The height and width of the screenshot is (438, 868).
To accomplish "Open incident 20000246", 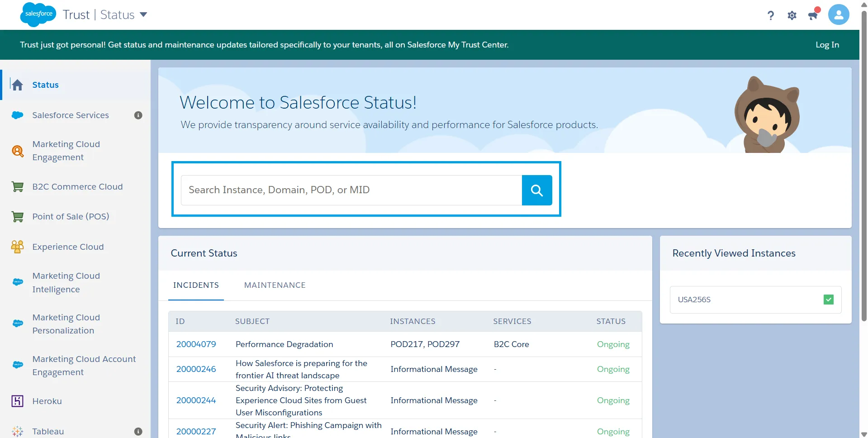I will [196, 369].
